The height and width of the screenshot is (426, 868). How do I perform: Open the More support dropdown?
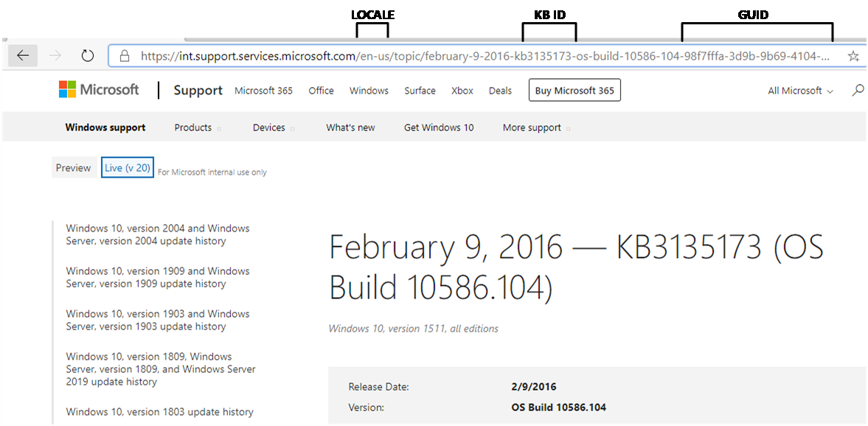(532, 127)
